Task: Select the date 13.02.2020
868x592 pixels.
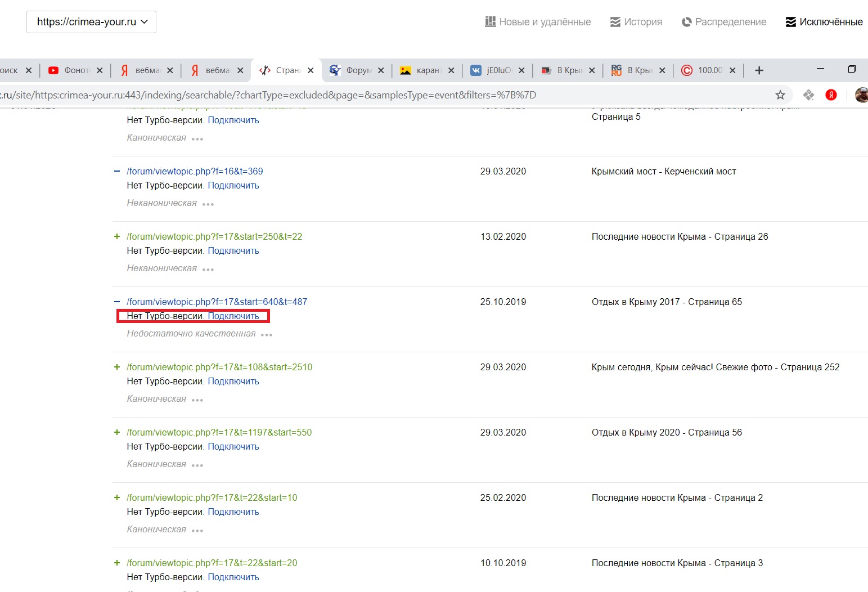Action: coord(503,236)
